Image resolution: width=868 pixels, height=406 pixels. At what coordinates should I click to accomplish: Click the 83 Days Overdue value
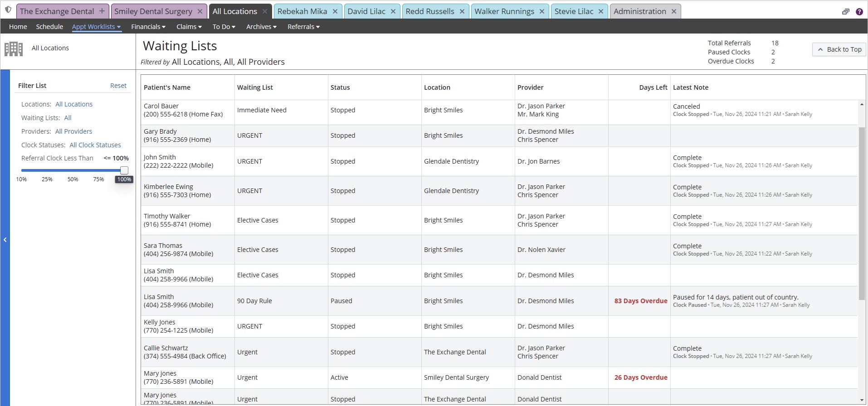click(641, 301)
